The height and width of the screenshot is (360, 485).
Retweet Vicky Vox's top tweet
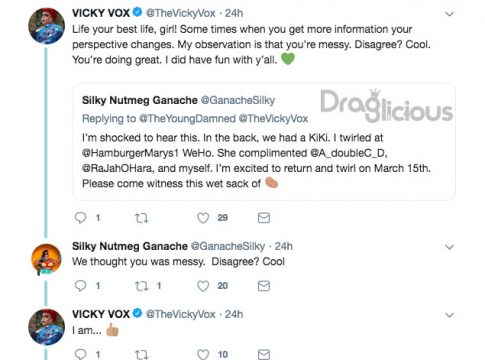[141, 218]
